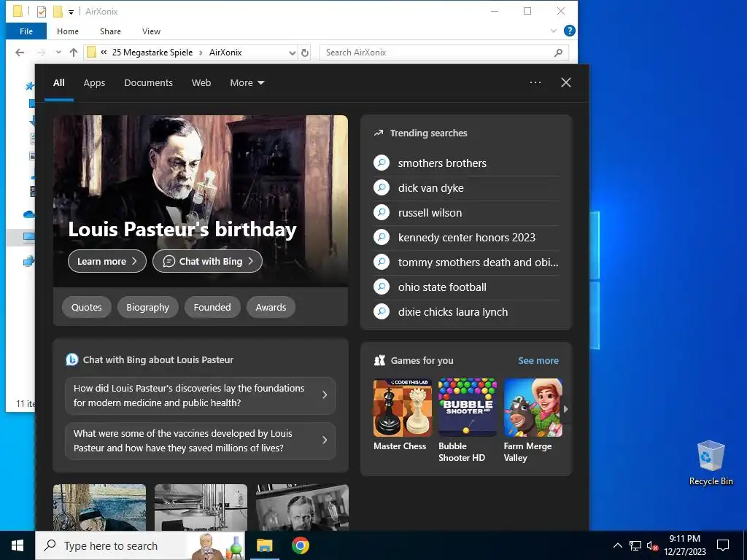Switch to the Documents search tab

148,83
